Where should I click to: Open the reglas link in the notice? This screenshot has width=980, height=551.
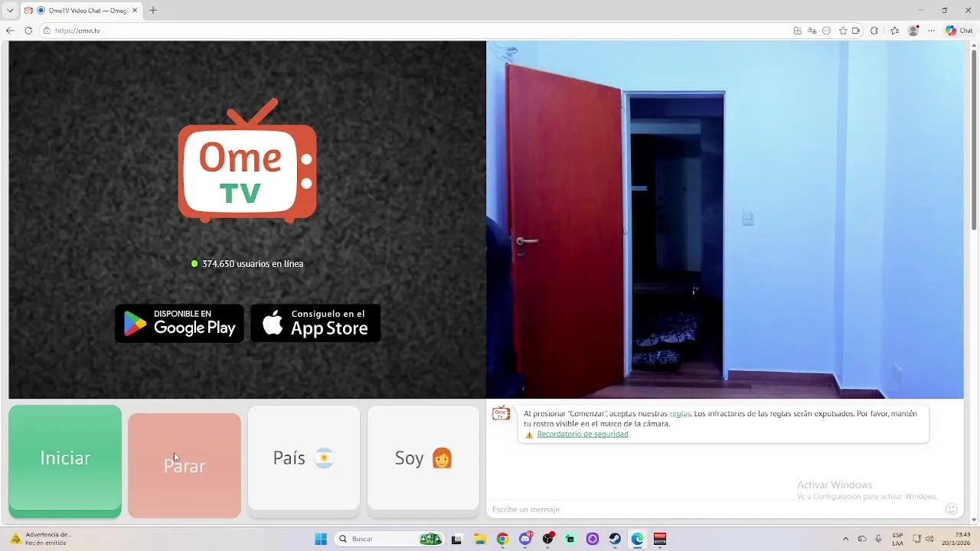click(680, 413)
